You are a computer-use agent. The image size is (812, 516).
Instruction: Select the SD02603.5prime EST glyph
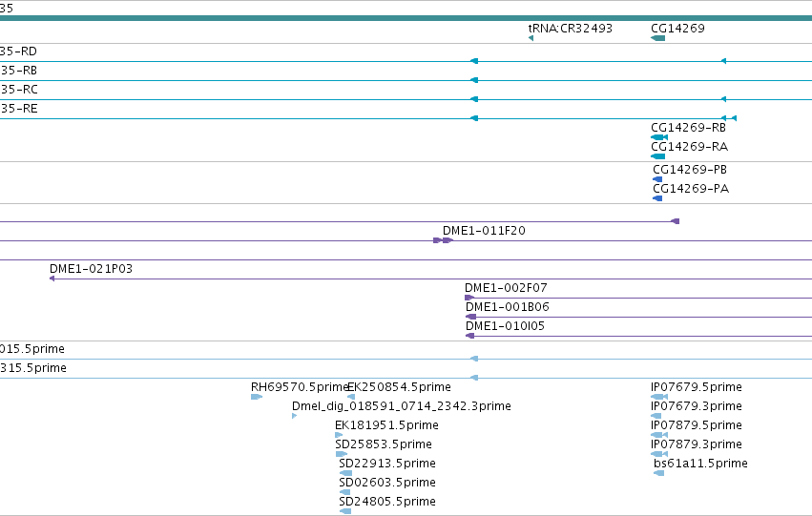[x=344, y=493]
